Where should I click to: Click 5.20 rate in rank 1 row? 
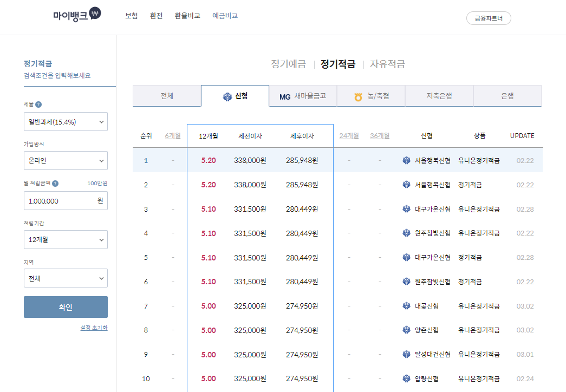point(209,160)
